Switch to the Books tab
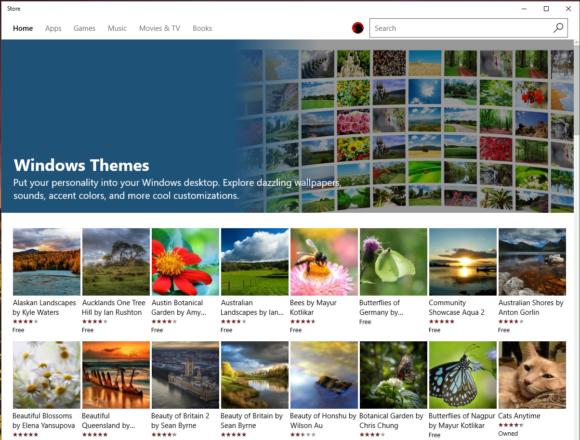580x440 pixels. [202, 28]
